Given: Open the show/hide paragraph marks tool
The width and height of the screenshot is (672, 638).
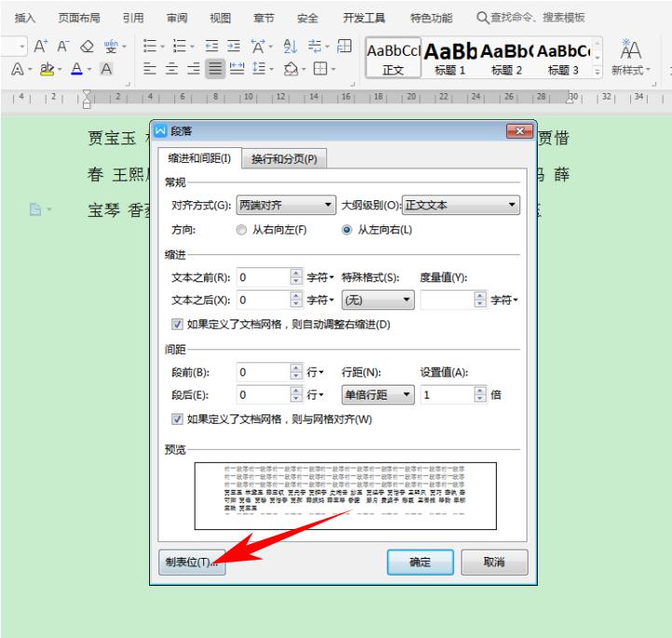Looking at the screenshot, I should [315, 46].
